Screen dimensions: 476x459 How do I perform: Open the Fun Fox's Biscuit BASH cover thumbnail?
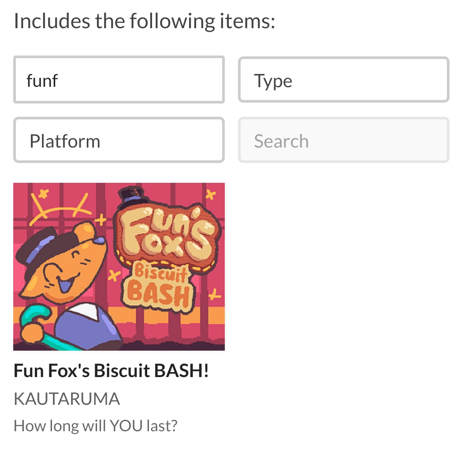point(119,267)
